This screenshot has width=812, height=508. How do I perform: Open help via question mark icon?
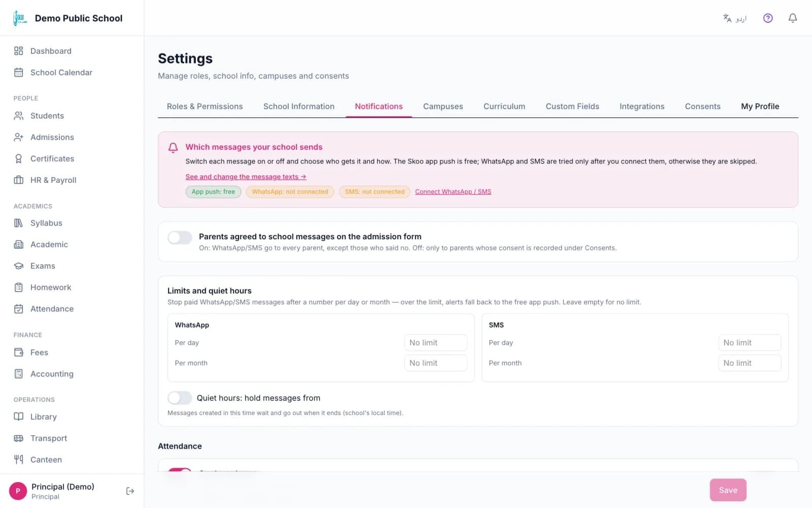tap(768, 18)
